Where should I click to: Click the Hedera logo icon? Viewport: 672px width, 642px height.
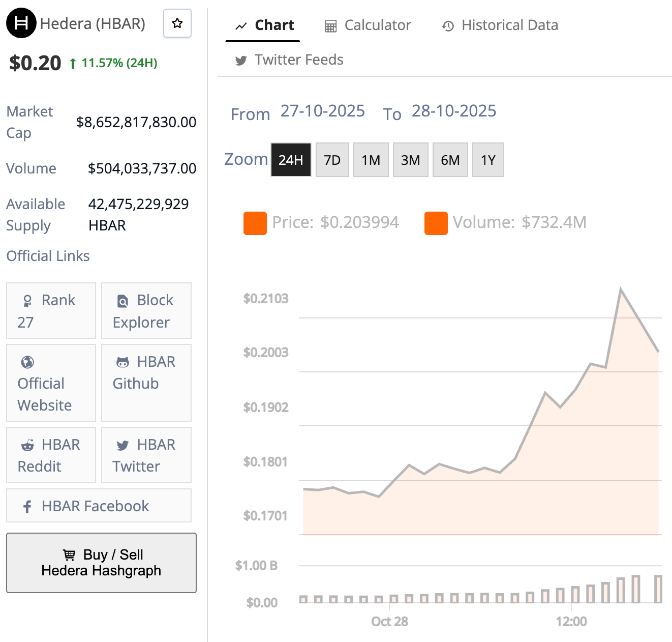21,23
